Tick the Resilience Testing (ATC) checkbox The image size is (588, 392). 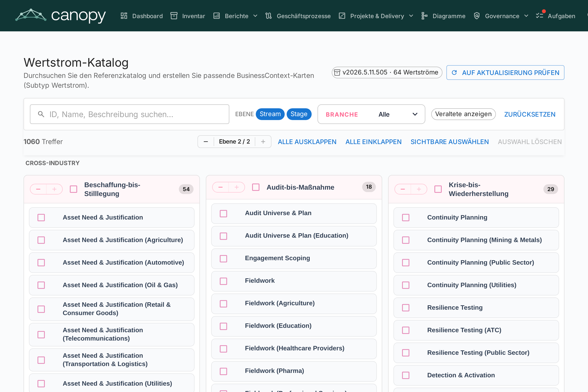point(406,330)
